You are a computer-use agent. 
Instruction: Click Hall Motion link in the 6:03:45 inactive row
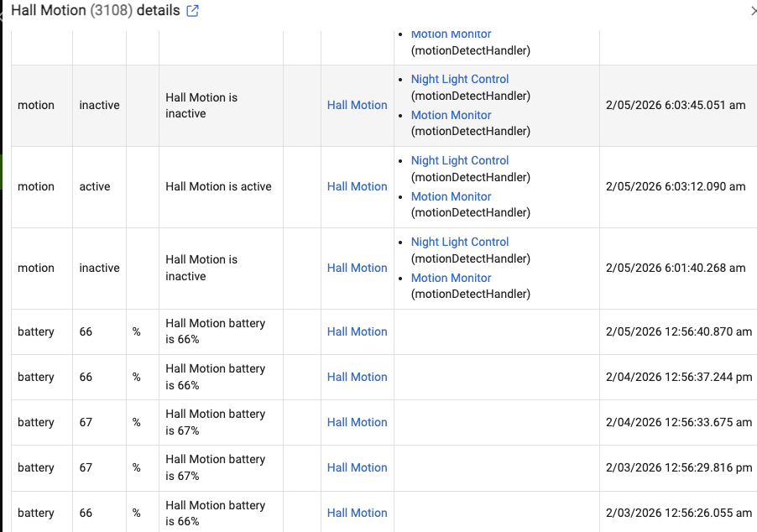pos(357,105)
